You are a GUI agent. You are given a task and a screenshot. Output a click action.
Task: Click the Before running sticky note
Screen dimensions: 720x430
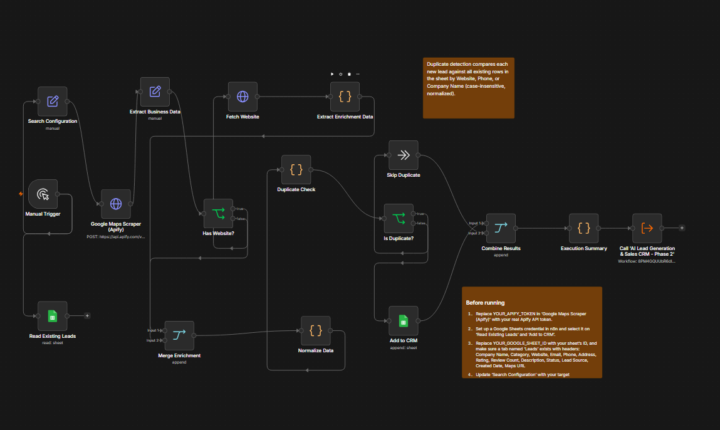pos(532,333)
